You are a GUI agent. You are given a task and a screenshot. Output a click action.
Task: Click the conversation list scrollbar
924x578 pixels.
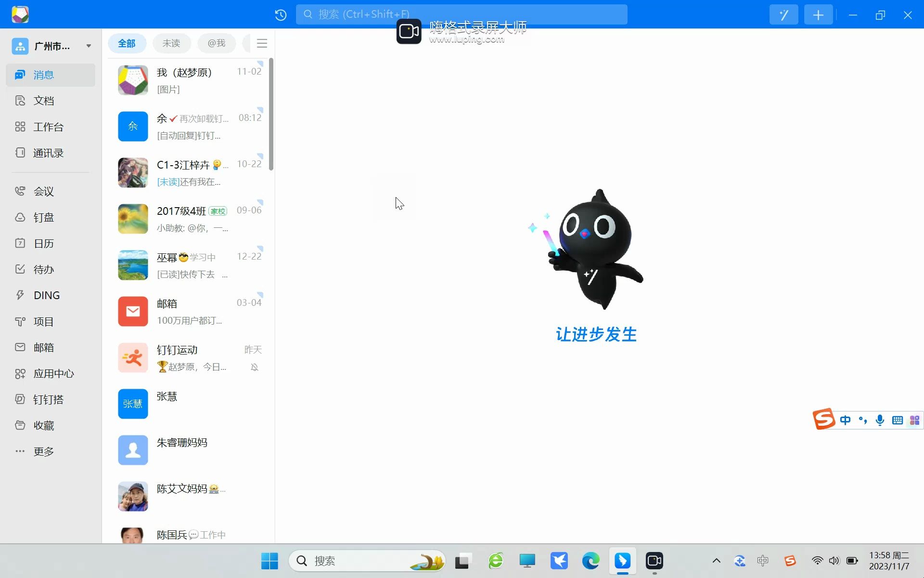(271, 115)
